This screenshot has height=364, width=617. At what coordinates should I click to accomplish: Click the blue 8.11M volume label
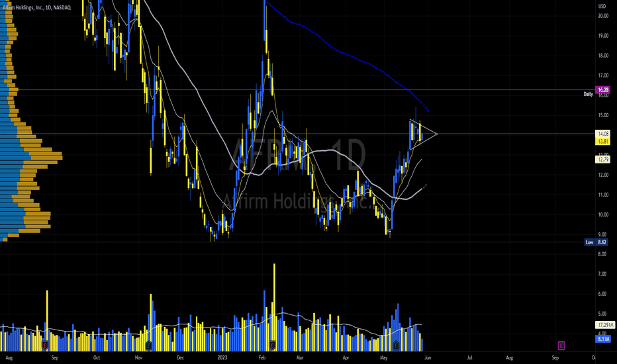[603, 339]
